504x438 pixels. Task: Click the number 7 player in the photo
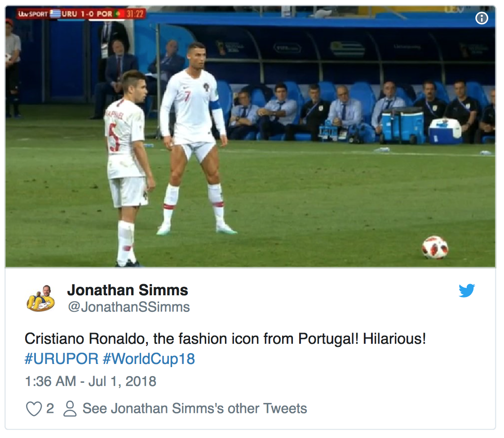(193, 135)
